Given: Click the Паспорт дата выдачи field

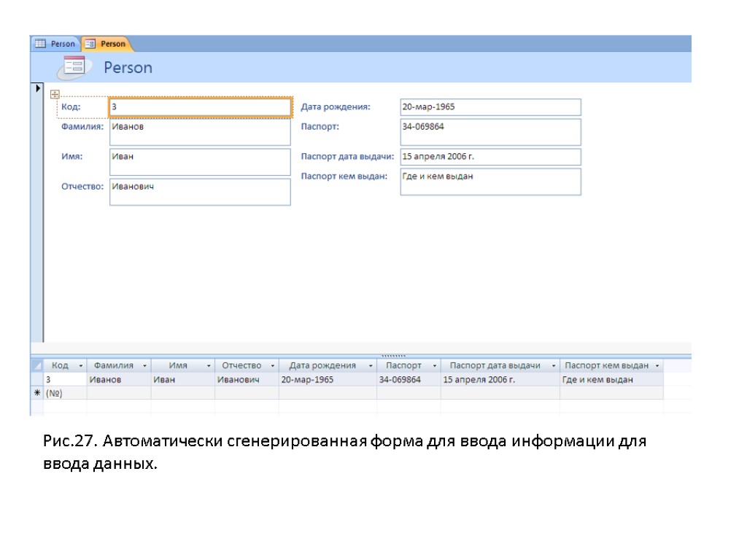Looking at the screenshot, I should pos(491,157).
